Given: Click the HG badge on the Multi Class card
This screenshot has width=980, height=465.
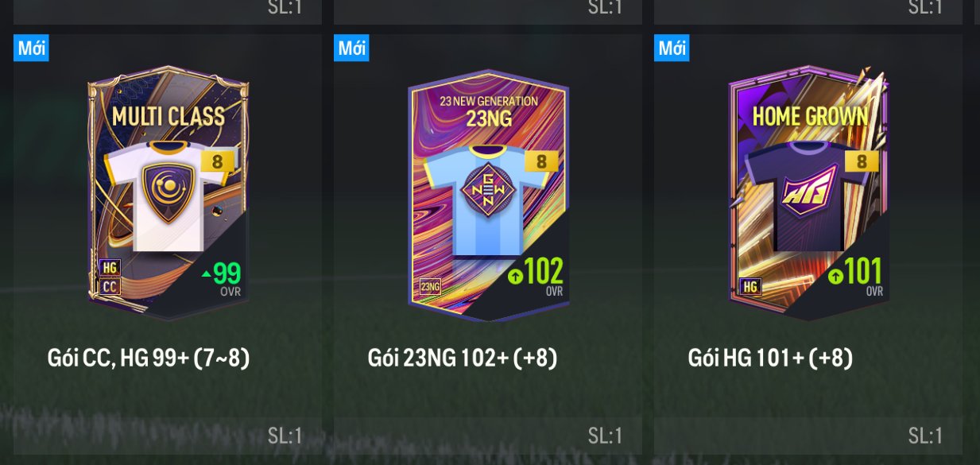Looking at the screenshot, I should click(x=110, y=268).
